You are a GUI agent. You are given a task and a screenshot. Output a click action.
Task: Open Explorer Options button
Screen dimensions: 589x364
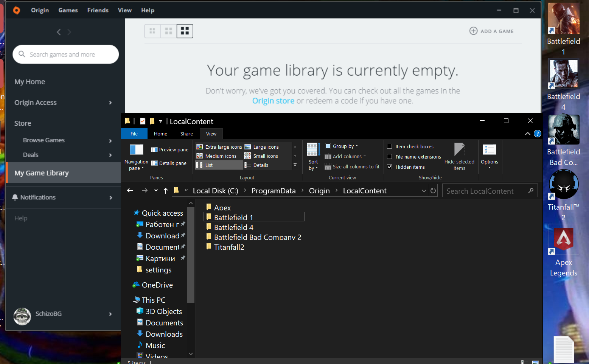click(490, 157)
